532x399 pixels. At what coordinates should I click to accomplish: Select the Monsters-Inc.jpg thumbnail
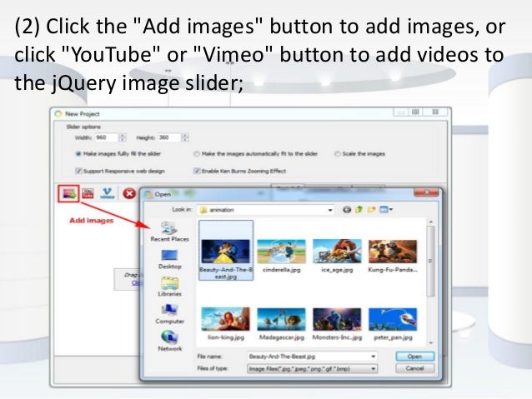[x=337, y=319]
